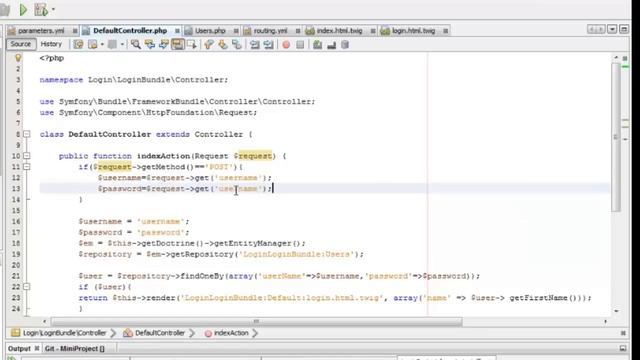
Task: Click the navigate Back icon
Action: (93, 44)
